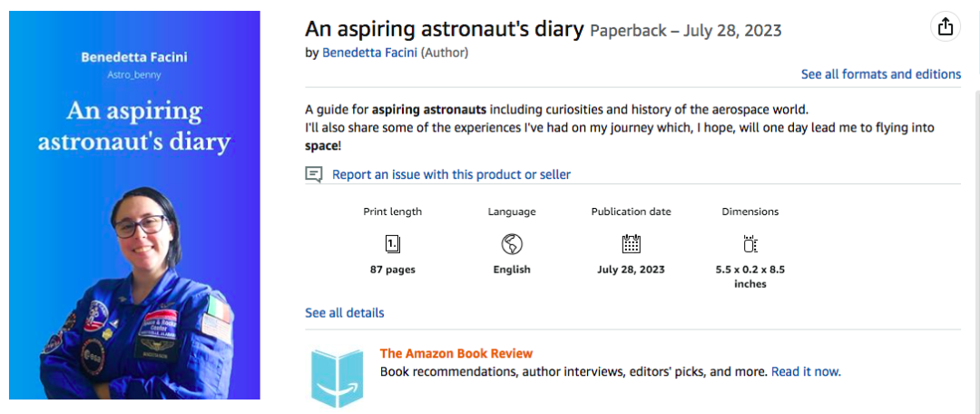Image resolution: width=980 pixels, height=414 pixels.
Task: Click the publication date calendar icon
Action: (x=631, y=243)
